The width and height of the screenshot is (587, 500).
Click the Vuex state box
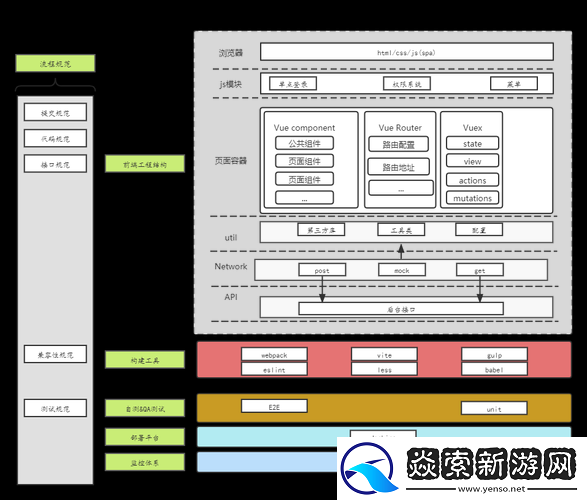pos(472,143)
